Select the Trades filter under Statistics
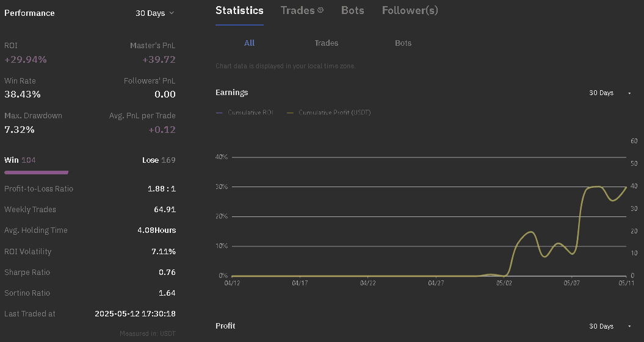 point(326,43)
